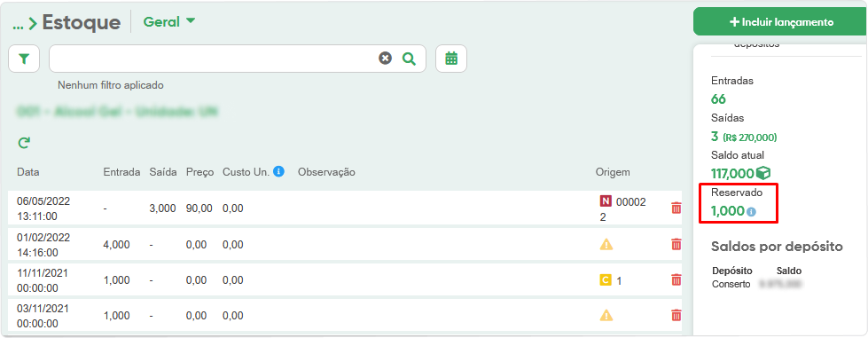Select the 01/02/2022 14:16:00 date cell

point(43,245)
